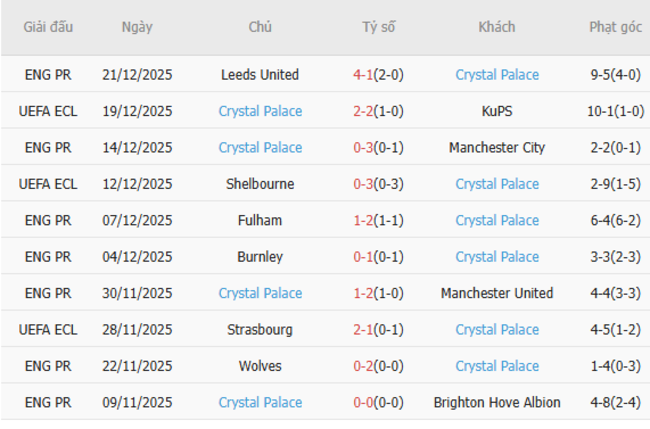
Task: Open the 2-1 score of Strasbourg match
Action: pos(363,330)
